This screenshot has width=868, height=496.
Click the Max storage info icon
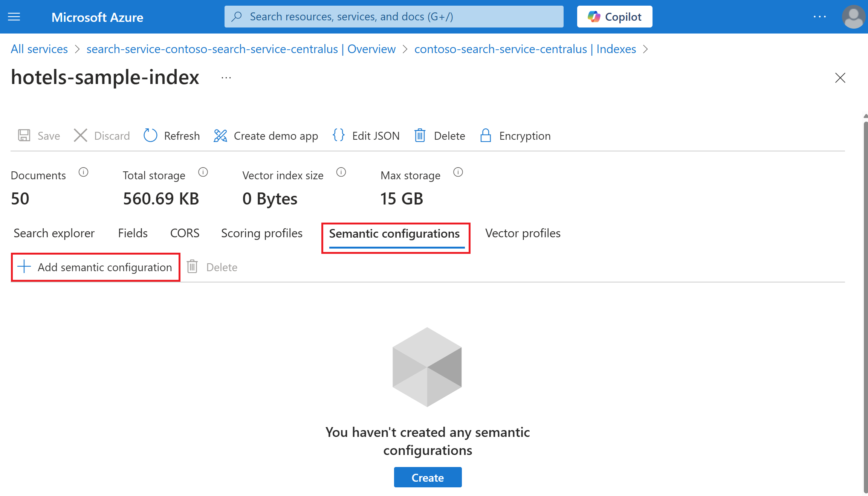pos(458,172)
